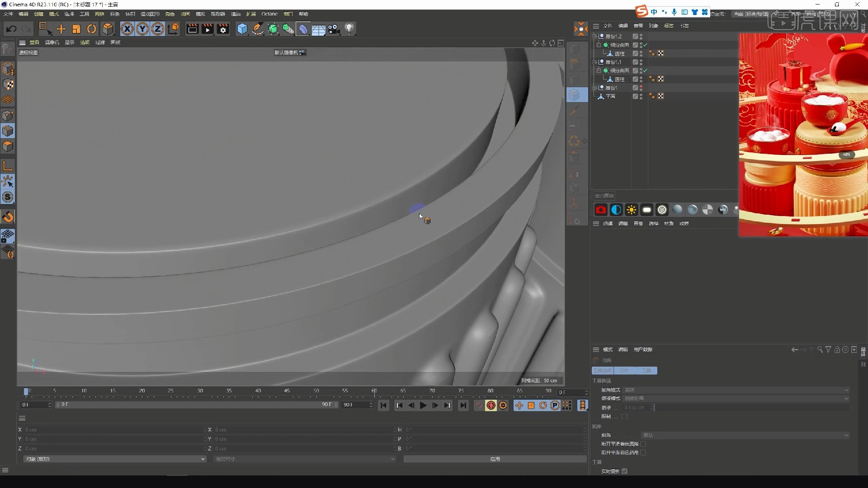
Task: Toggle X axis lock
Action: coord(127,29)
